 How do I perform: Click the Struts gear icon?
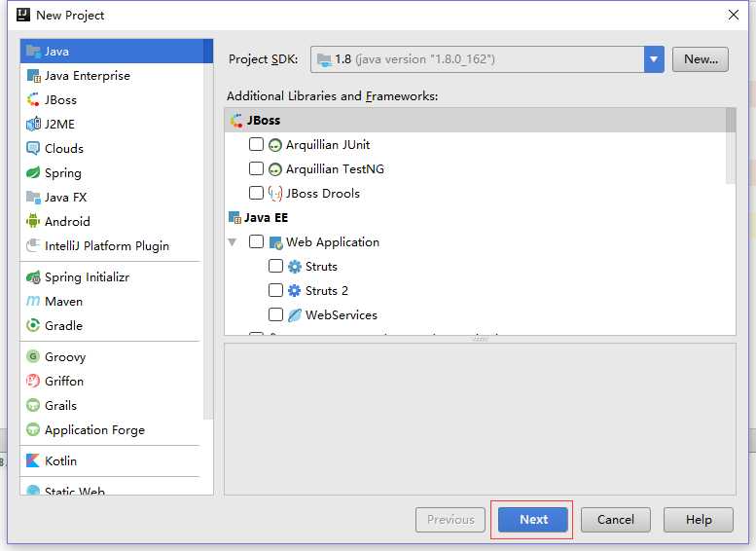click(x=294, y=267)
